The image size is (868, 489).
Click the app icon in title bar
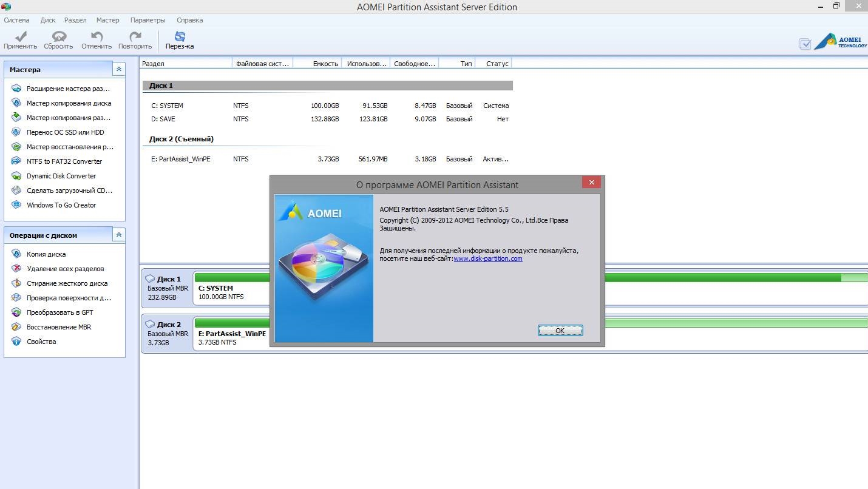[6, 7]
